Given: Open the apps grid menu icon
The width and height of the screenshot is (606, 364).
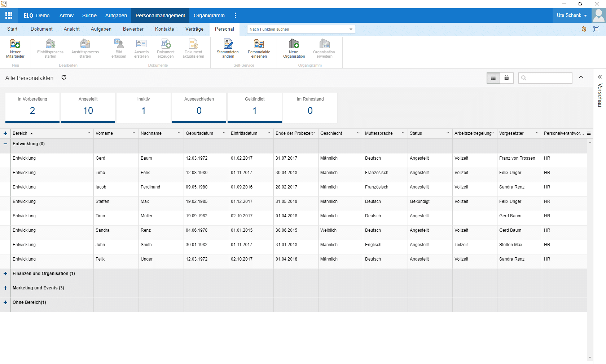Looking at the screenshot, I should coord(9,15).
